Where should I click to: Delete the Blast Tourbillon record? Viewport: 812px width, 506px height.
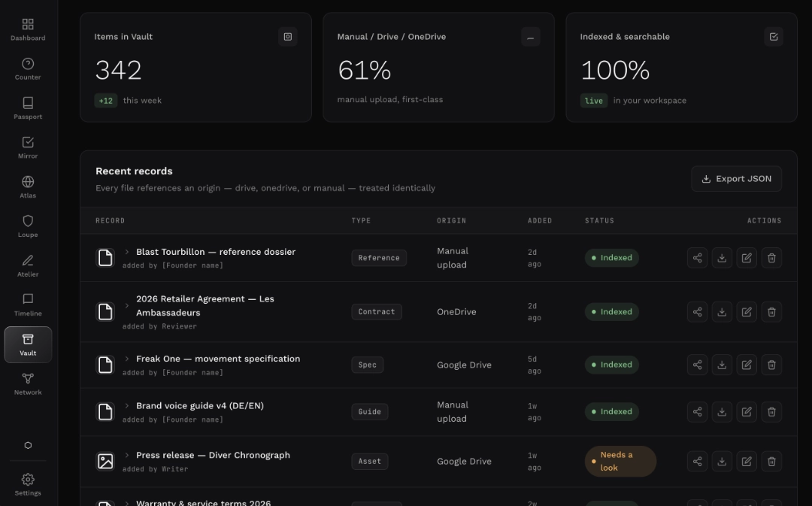pyautogui.click(x=771, y=258)
